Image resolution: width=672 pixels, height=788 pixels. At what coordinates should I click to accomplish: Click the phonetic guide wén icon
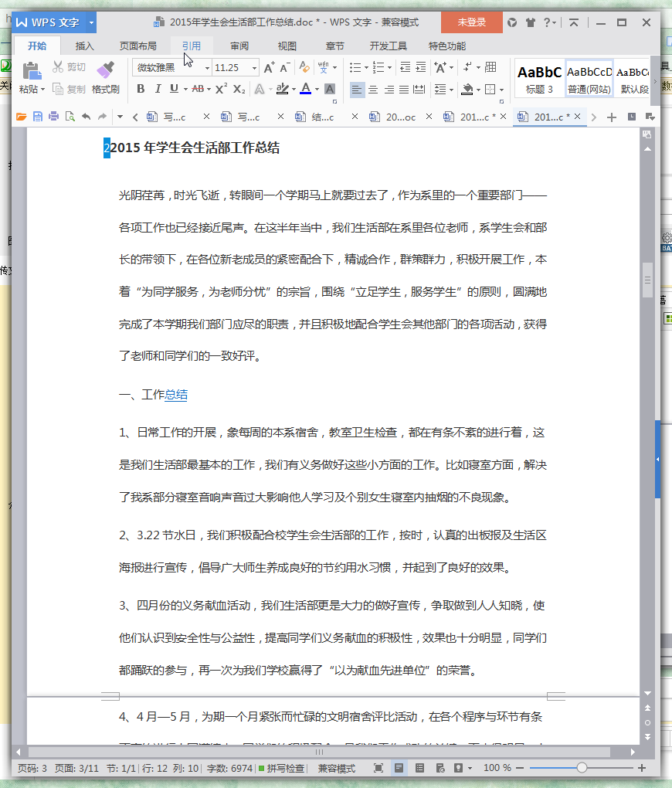(323, 67)
